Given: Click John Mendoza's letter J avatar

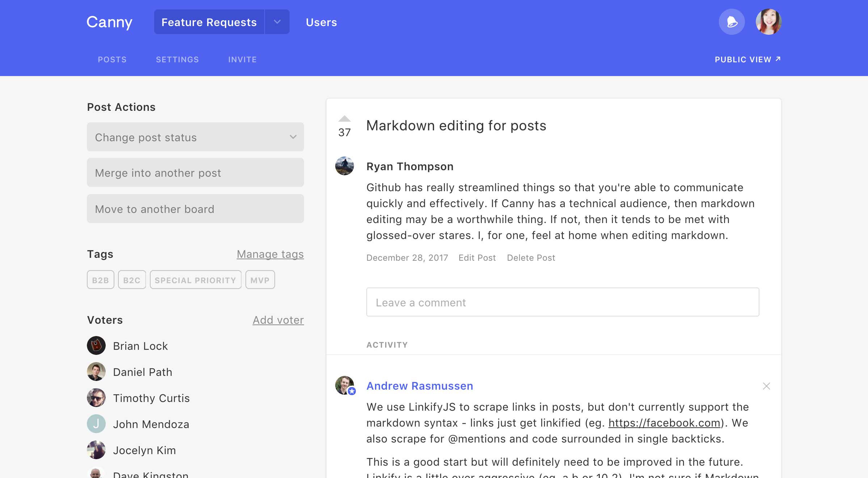Looking at the screenshot, I should coord(96,424).
